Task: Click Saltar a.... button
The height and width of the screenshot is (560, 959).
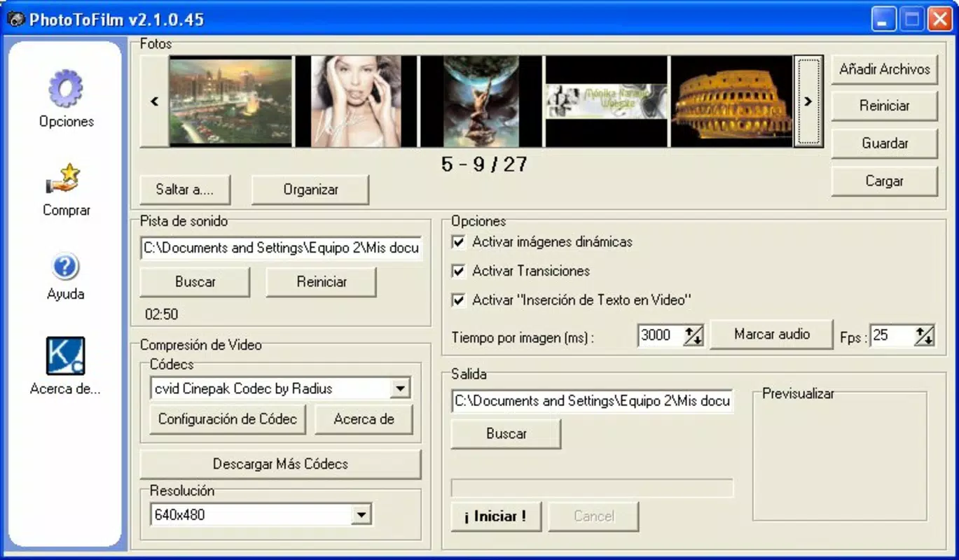Action: 185,190
